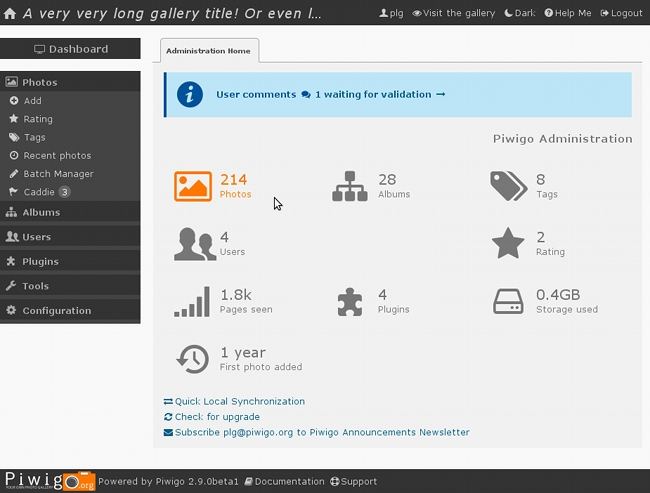Screen dimensions: 650x493
Task: Click the history clock icon
Action: coord(193,359)
